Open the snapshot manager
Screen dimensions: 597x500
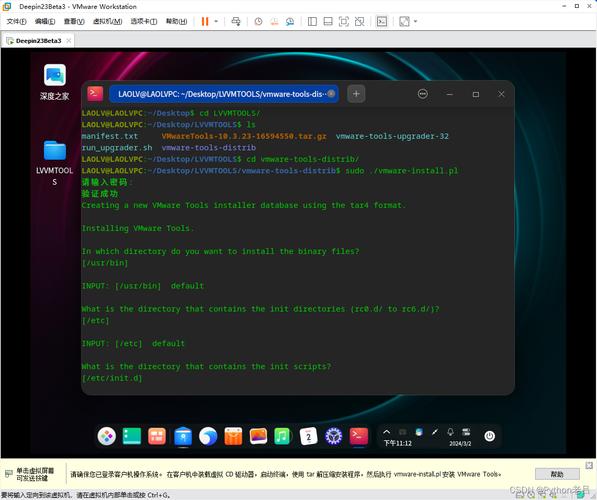coord(290,21)
